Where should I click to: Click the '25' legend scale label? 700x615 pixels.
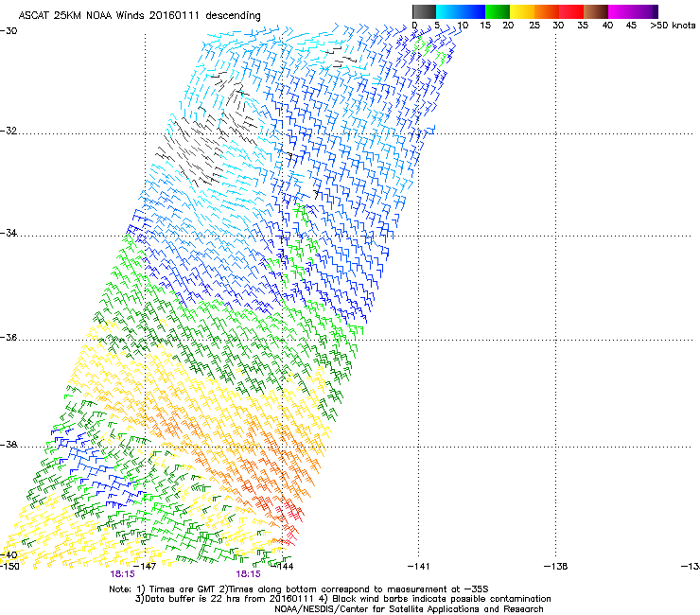tap(534, 25)
